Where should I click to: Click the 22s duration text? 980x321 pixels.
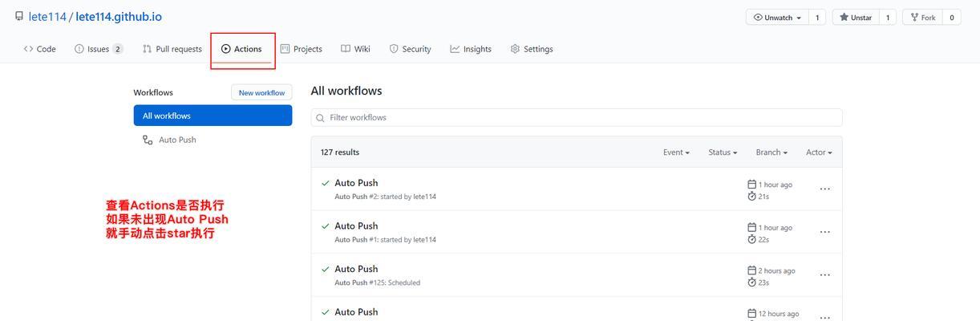point(764,240)
